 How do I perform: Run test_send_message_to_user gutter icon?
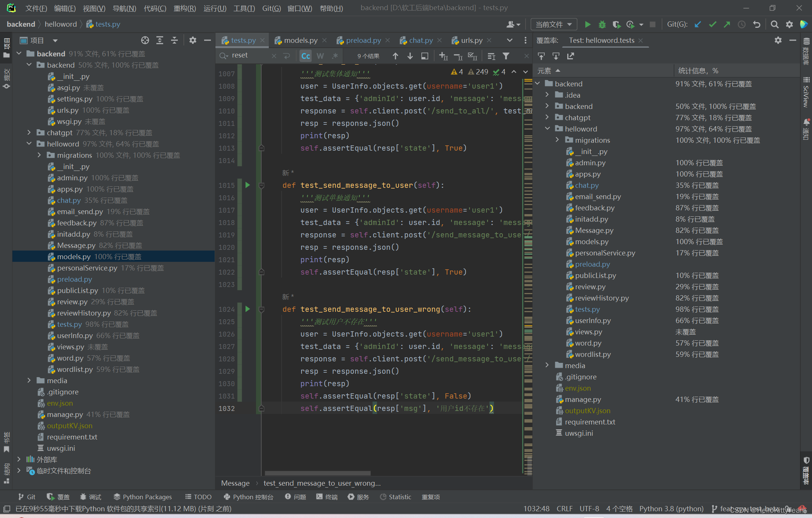tap(247, 185)
